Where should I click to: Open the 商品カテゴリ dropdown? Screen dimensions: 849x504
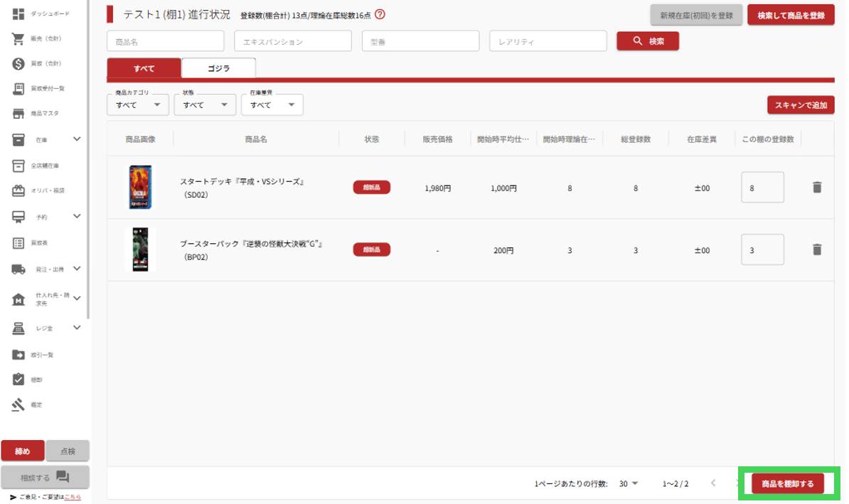137,105
